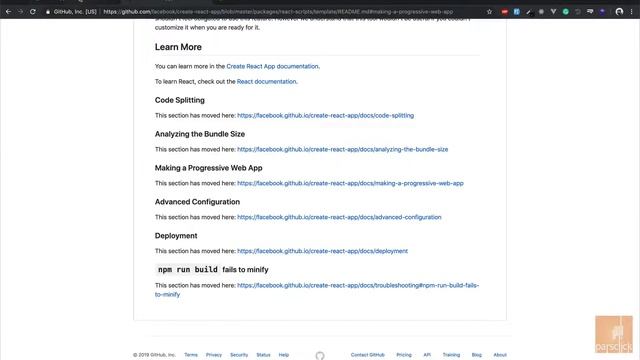Click the padlock site security icon

[x=48, y=12]
